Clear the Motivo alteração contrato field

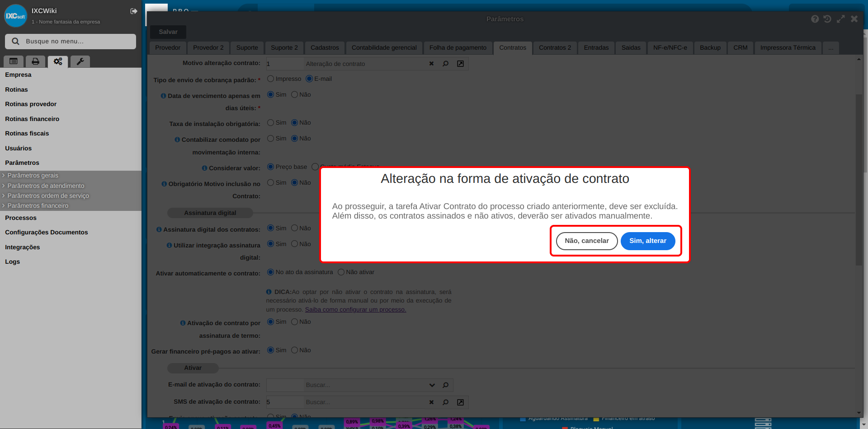click(x=431, y=64)
